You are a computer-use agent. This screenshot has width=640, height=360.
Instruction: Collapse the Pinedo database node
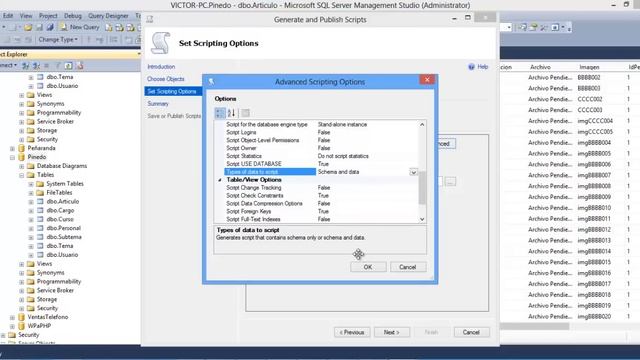pyautogui.click(x=12, y=157)
